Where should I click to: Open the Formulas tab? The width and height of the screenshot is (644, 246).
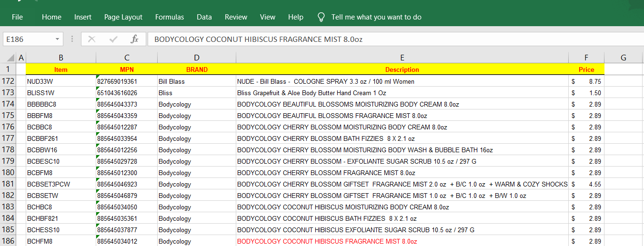(170, 17)
